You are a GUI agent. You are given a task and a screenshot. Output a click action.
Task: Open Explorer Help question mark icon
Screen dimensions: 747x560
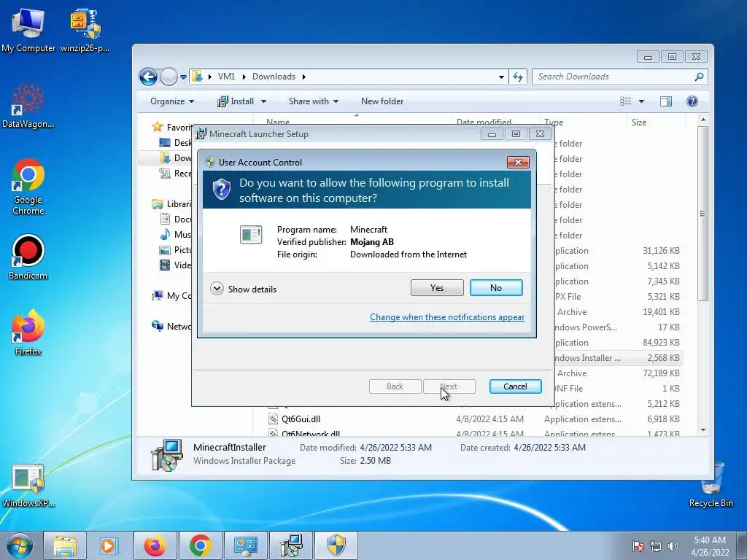pos(692,101)
